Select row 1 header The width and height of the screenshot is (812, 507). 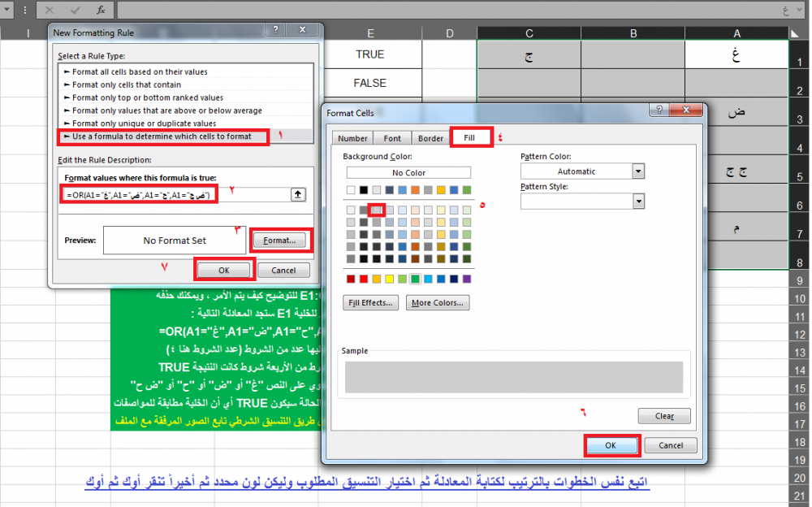(800, 55)
